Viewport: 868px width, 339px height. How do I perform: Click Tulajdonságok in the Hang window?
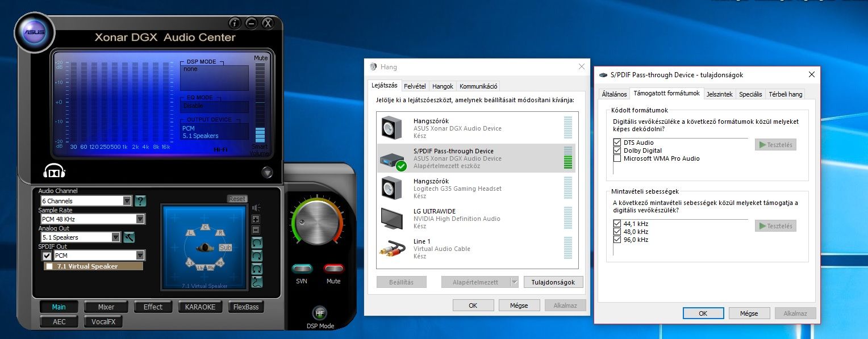tap(553, 282)
